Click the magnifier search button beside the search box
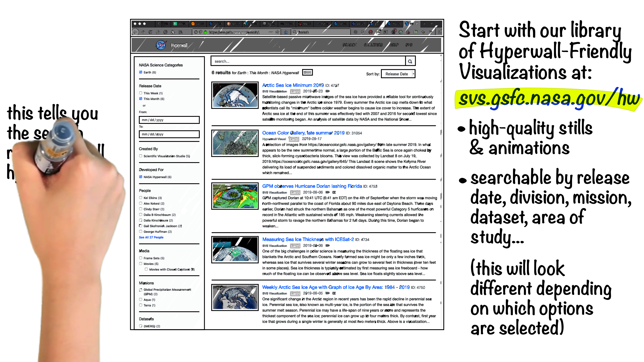This screenshot has height=362, width=644. (410, 61)
